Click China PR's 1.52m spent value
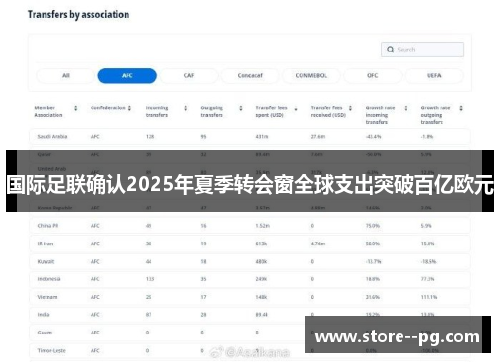This screenshot has width=500, height=362. pos(263,226)
